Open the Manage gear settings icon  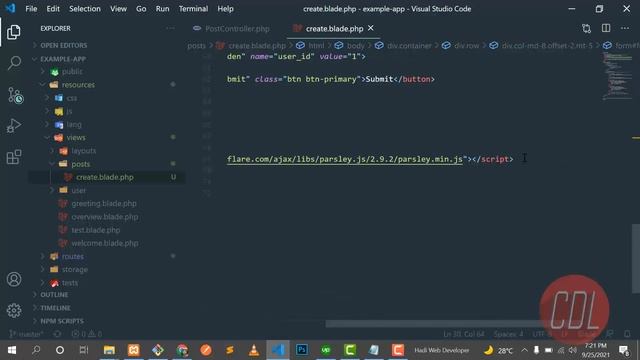coord(14,311)
